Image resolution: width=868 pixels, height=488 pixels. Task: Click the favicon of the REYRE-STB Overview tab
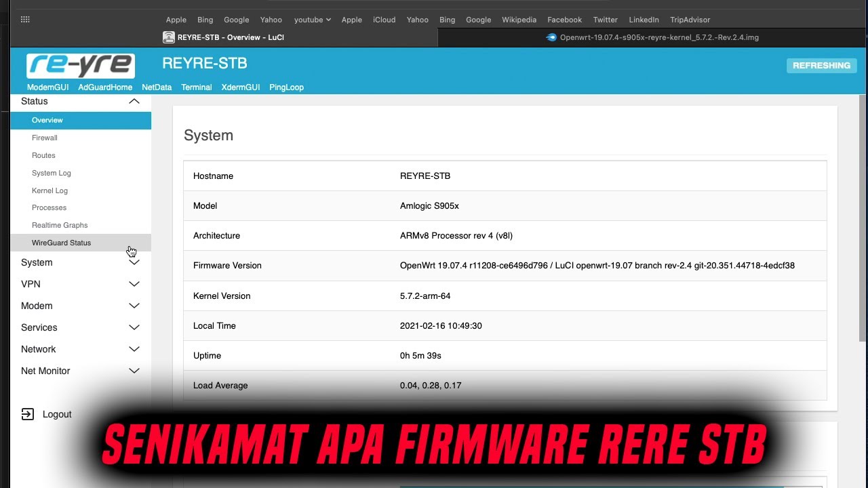(169, 37)
